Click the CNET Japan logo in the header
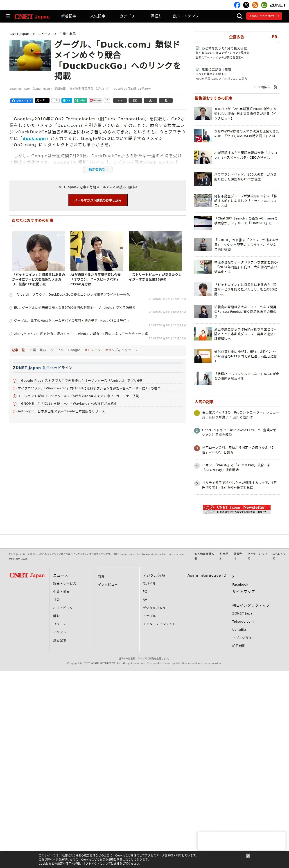Viewport: 289px width, 868px height. pos(32,16)
